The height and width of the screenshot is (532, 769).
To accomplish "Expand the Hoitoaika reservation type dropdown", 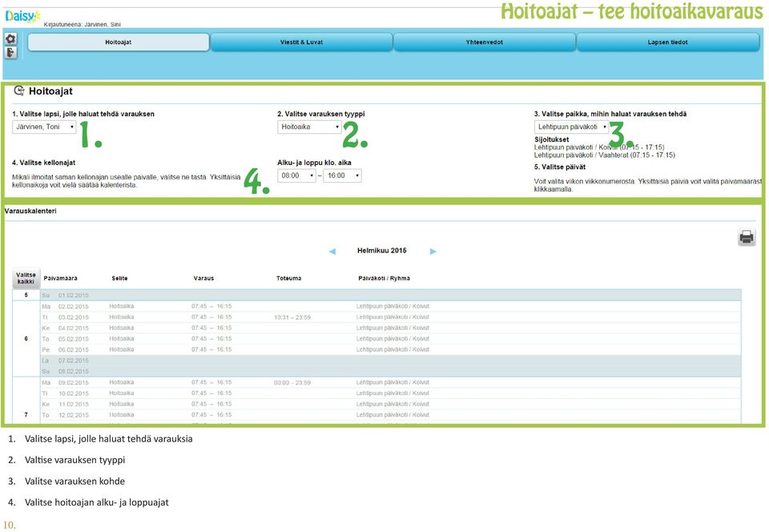I will (309, 127).
